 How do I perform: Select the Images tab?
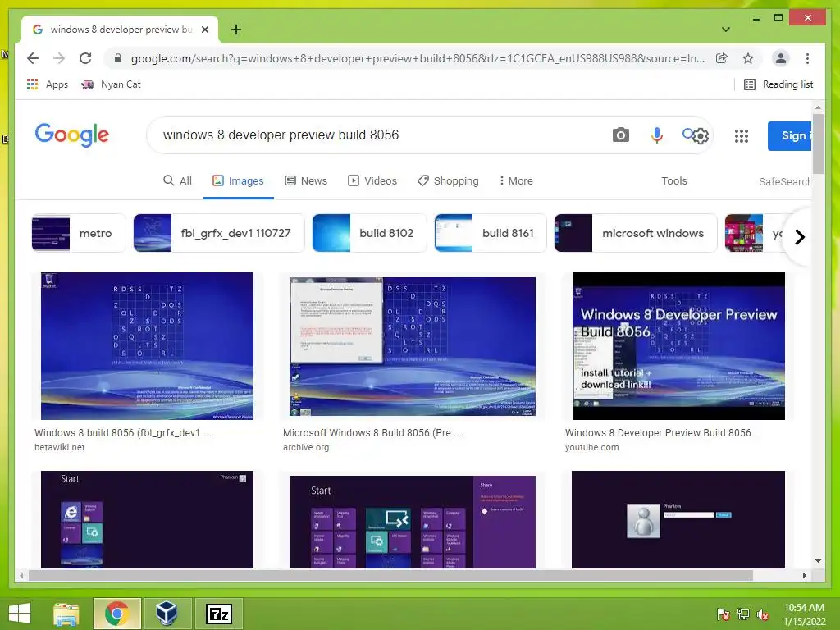point(238,180)
